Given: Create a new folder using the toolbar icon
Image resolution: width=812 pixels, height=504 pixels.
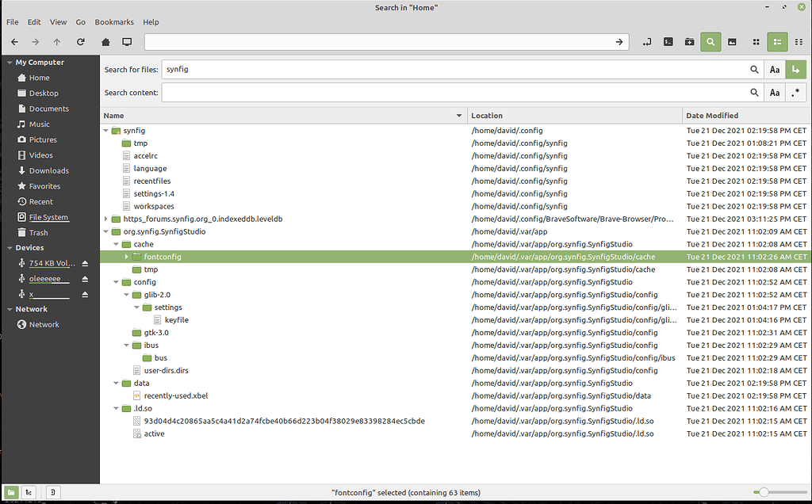Looking at the screenshot, I should pos(689,42).
